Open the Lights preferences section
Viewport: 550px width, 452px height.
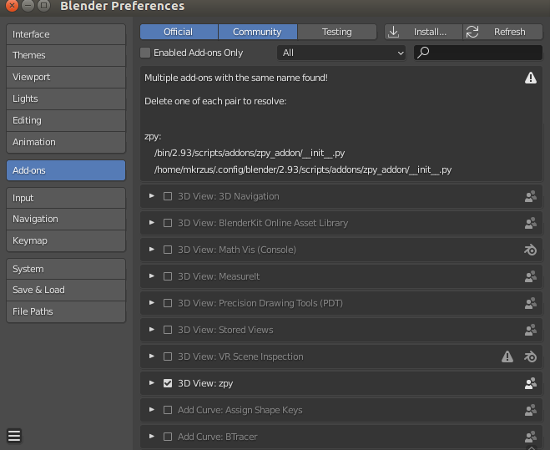66,99
